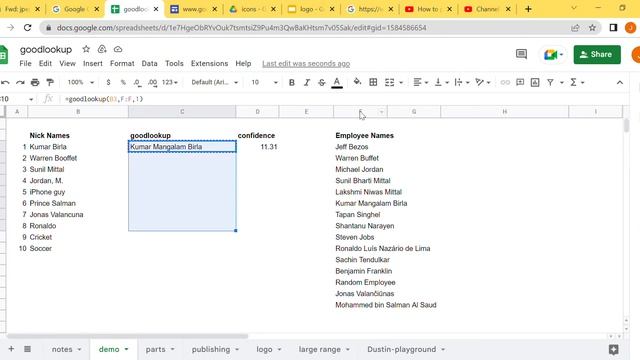This screenshot has width=640, height=360.
Task: Expand the merge cells options arrow
Action: tap(401, 83)
